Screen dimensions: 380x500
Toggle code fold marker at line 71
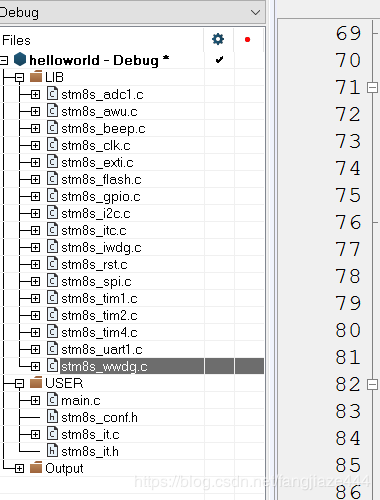click(x=372, y=88)
